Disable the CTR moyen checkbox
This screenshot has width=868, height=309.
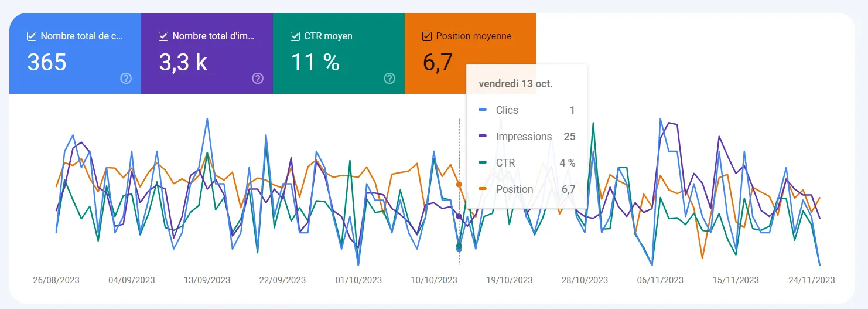tap(295, 36)
